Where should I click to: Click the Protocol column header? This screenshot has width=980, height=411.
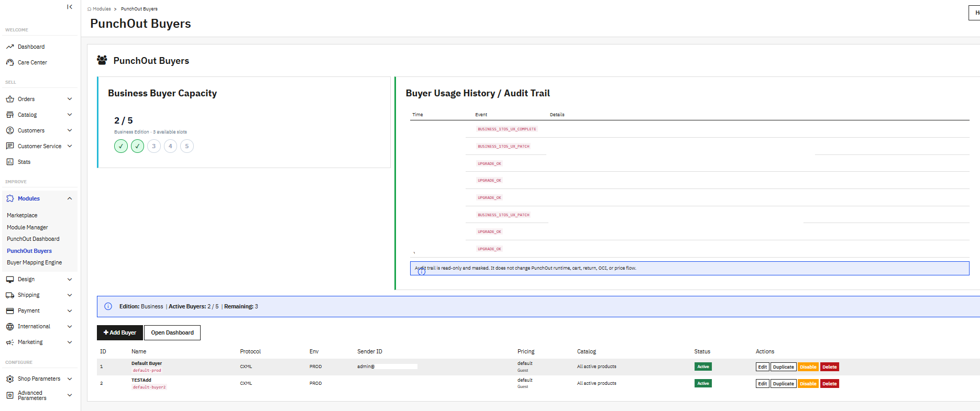250,351
